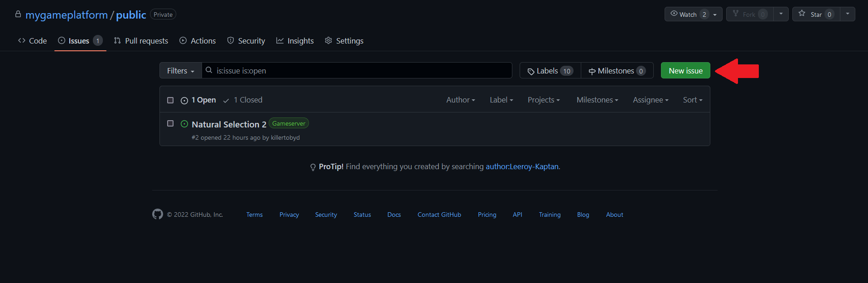This screenshot has width=868, height=283.
Task: Open the Contact GitHub footer link
Action: pos(439,215)
